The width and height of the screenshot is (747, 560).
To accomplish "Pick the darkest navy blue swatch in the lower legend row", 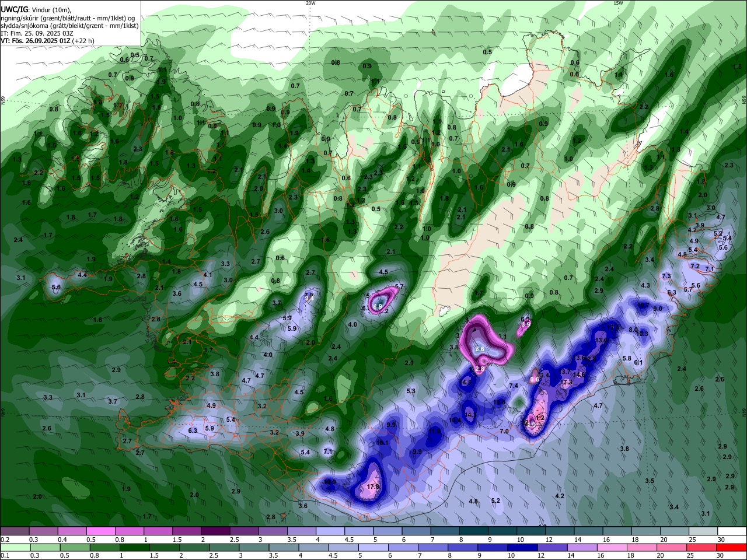I will point(522,548).
